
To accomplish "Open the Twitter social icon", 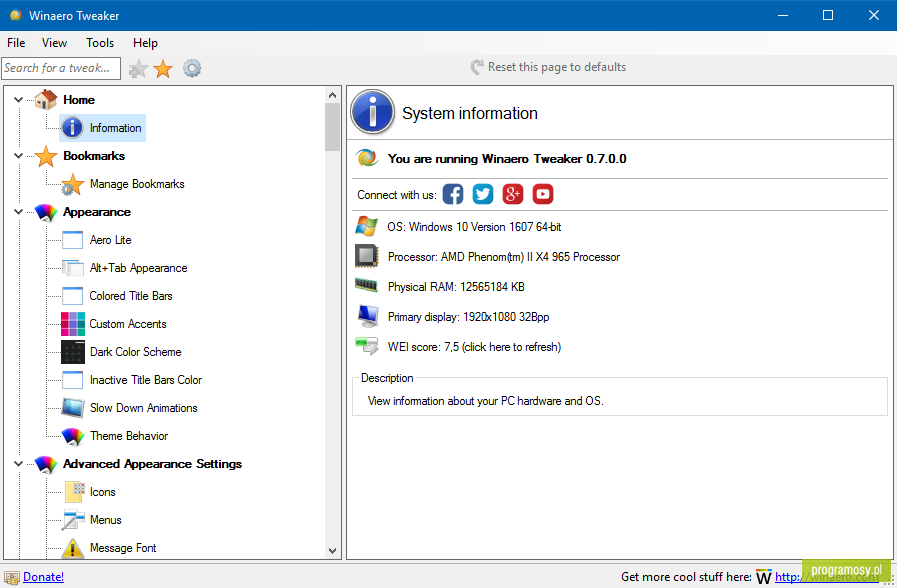I will click(x=483, y=194).
